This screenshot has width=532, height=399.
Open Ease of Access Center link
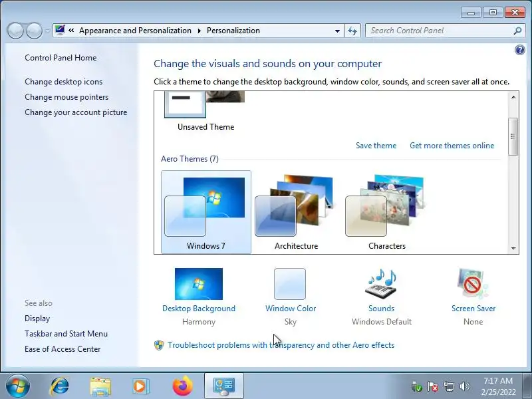[63, 349]
